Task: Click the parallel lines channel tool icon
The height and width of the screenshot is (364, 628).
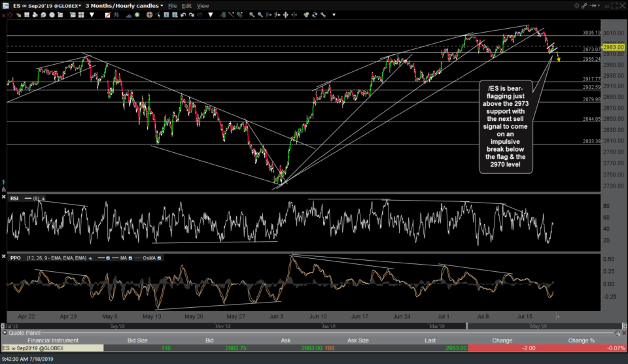Action: pyautogui.click(x=239, y=15)
